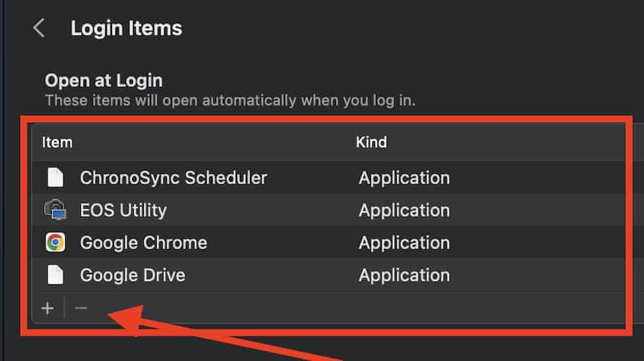Select the Google Drive entry name
Viewport: 644px width, 361px height.
click(132, 275)
